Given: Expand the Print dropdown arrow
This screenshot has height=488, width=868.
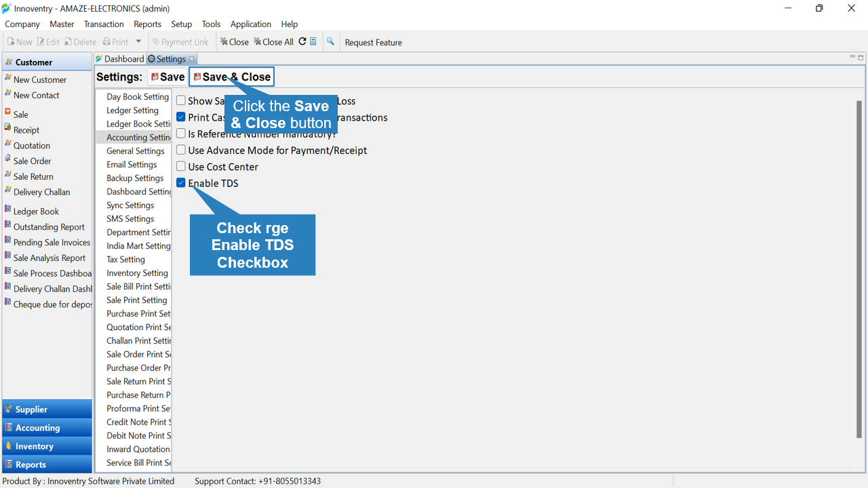Looking at the screenshot, I should [138, 42].
